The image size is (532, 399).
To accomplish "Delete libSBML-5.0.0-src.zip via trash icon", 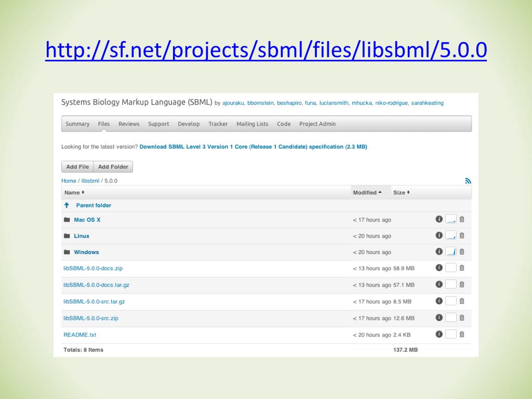I will [x=462, y=318].
